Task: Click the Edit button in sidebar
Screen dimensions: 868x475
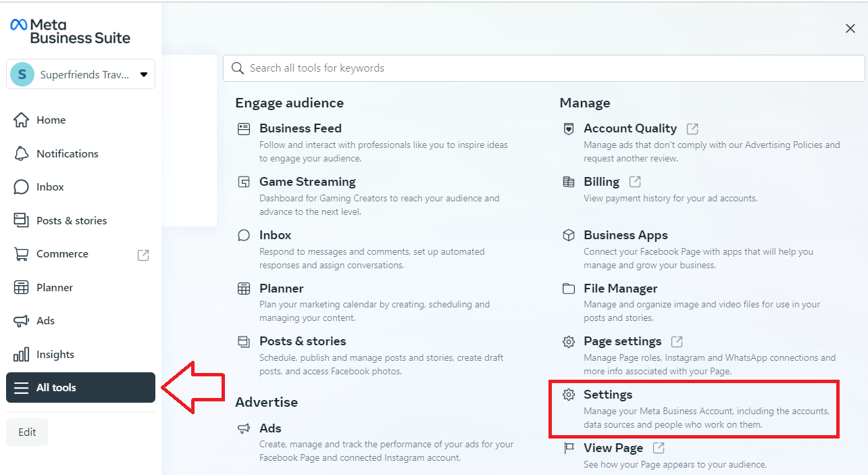Action: (x=27, y=432)
